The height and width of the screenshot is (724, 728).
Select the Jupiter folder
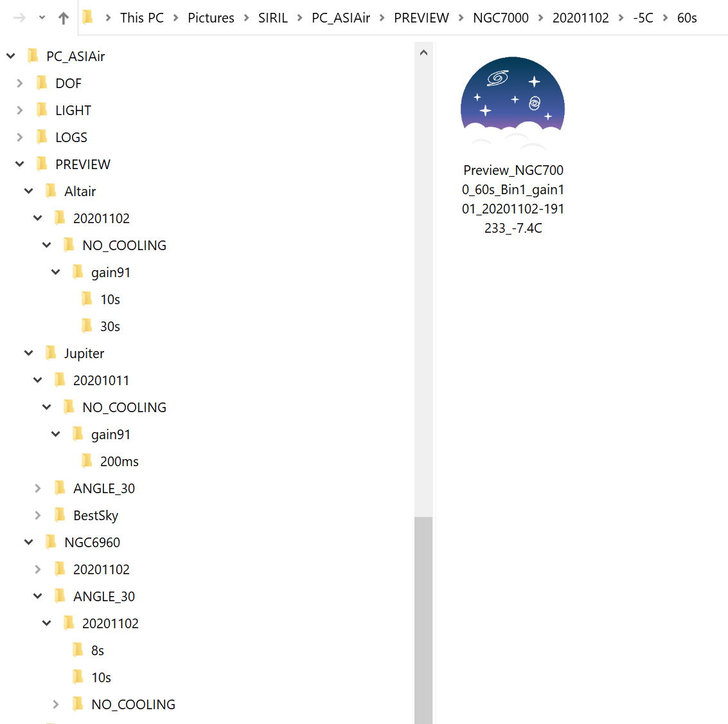click(x=84, y=353)
